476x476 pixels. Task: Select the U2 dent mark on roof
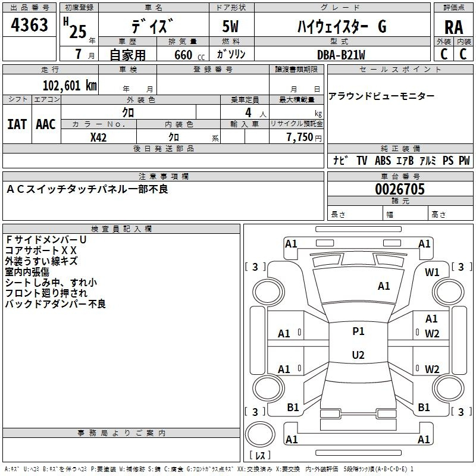[358, 355]
